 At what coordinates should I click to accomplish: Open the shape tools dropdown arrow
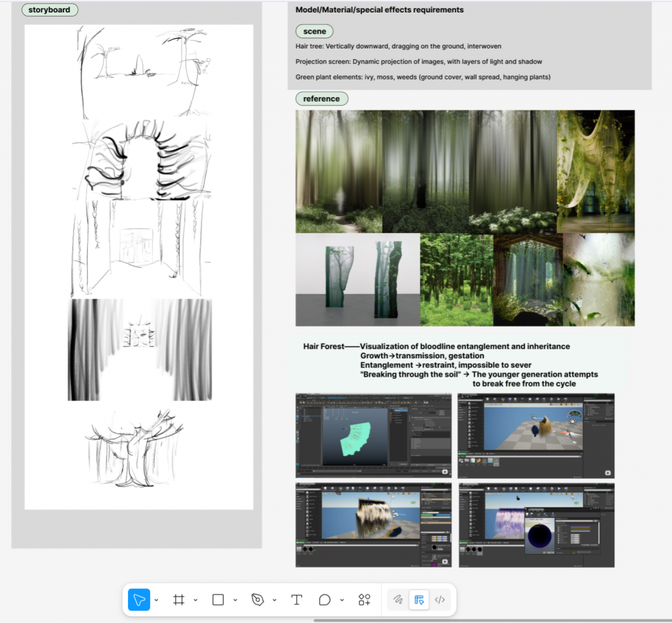(235, 600)
